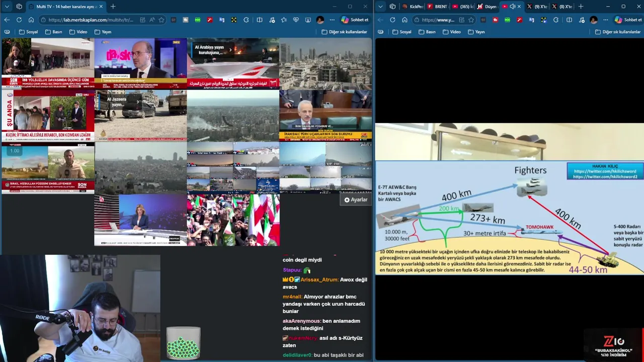Open browser essentials heart icon
Screen dimensions: 644x362
296,20
